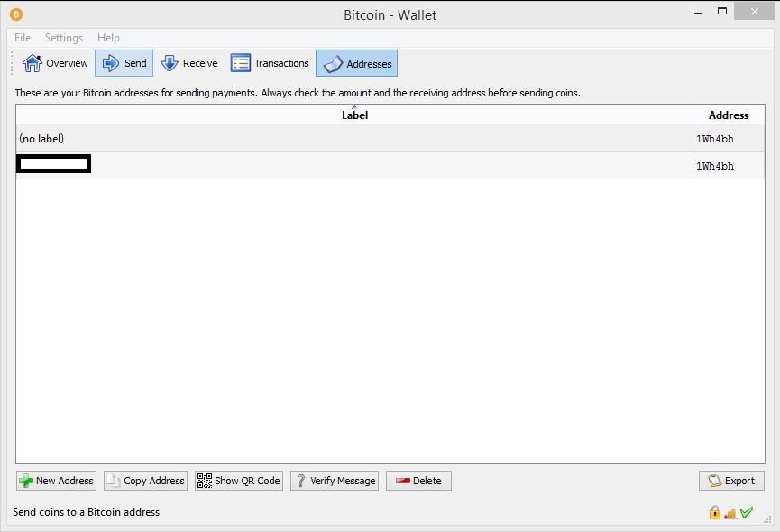780x532 pixels.
Task: Minimize the Bitcoin Wallet window
Action: click(x=699, y=12)
